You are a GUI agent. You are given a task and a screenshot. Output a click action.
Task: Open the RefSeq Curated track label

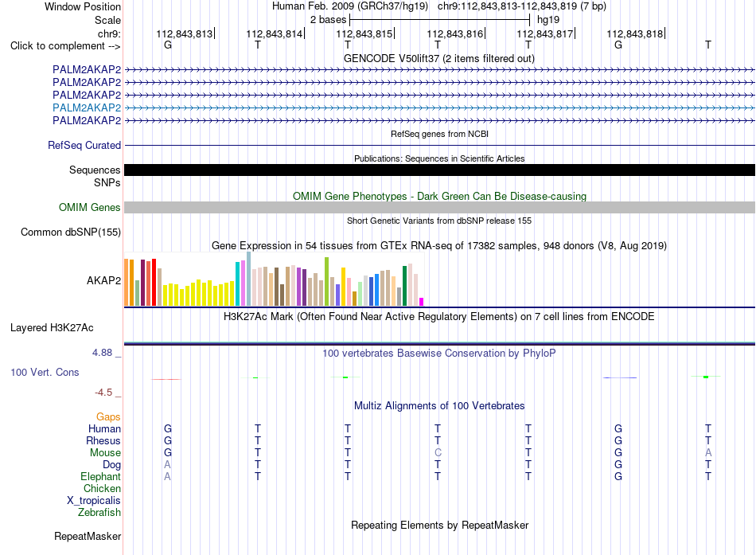coord(84,145)
